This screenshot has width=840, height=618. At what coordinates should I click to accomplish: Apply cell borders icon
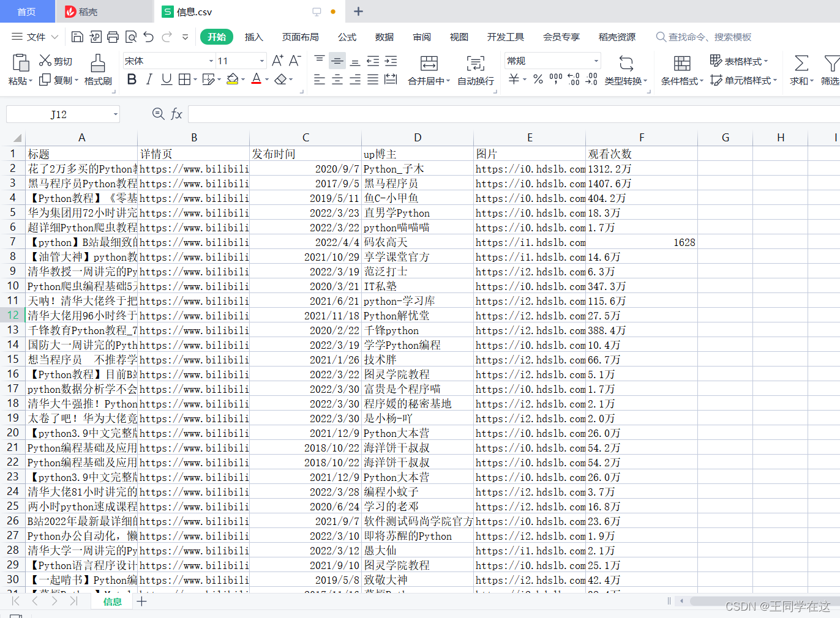tap(184, 80)
